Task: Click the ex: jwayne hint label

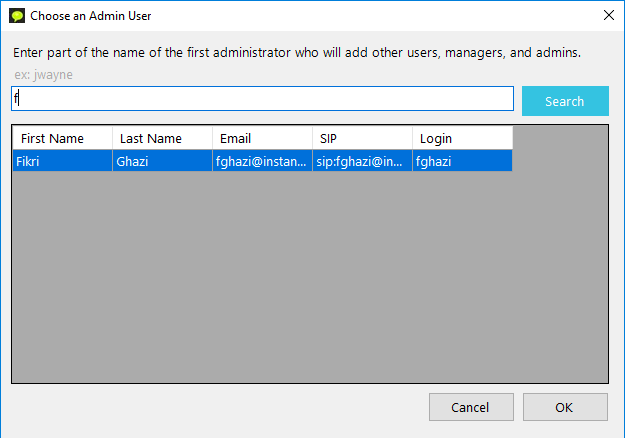Action: coord(43,75)
